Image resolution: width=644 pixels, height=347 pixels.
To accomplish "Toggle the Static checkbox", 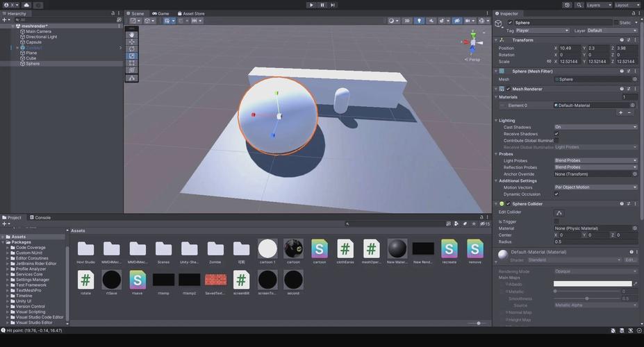I will 616,23.
